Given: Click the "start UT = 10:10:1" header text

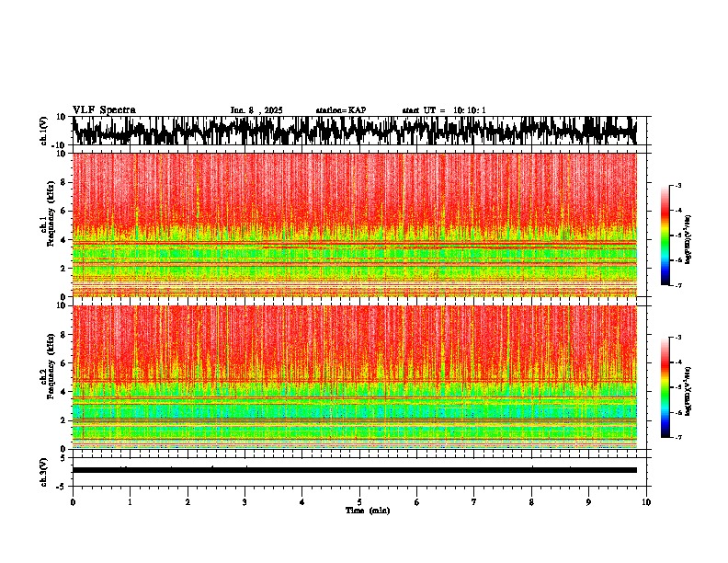Looking at the screenshot, I should [444, 110].
